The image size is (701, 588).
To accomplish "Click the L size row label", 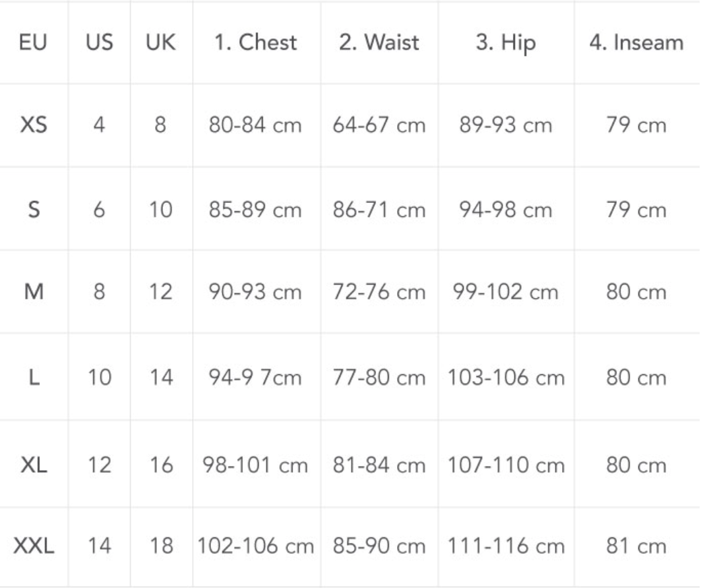I will click(33, 378).
